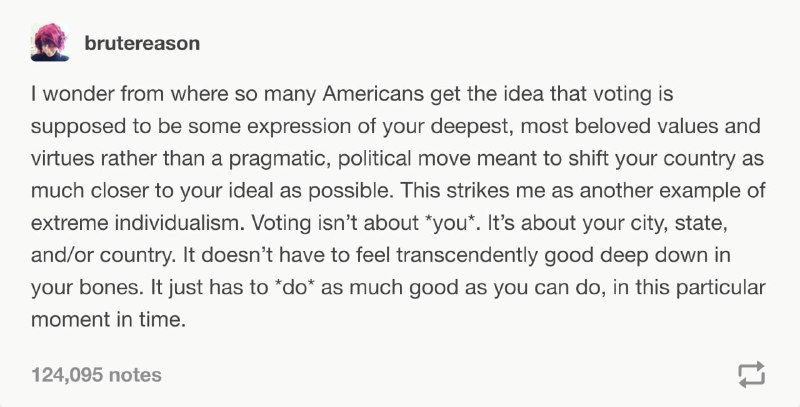The width and height of the screenshot is (800, 407).
Task: Click the reblog arrows icon
Action: (752, 375)
